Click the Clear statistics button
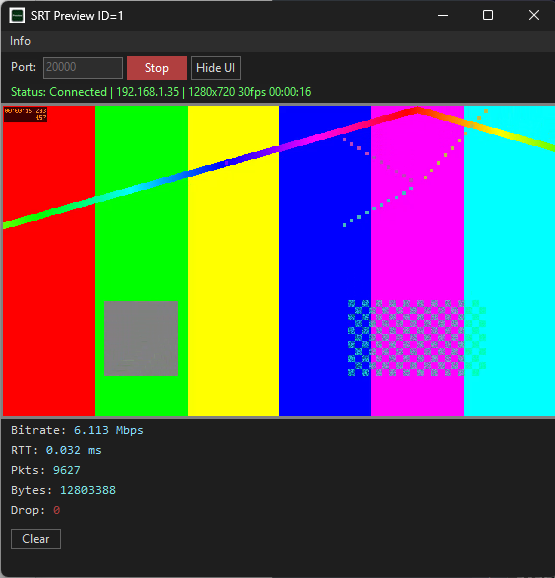555x578 pixels. 36,539
